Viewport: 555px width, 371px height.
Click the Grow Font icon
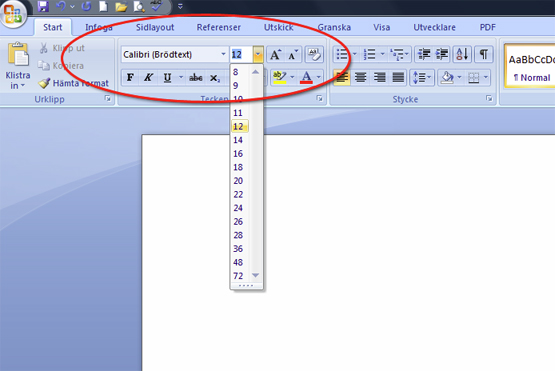[x=275, y=55]
